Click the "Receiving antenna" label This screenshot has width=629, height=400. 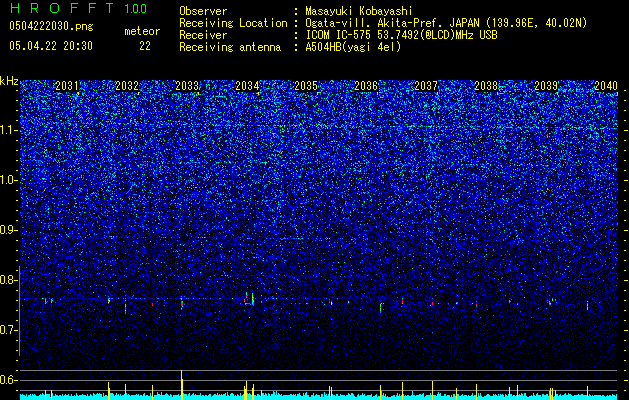tap(230, 47)
